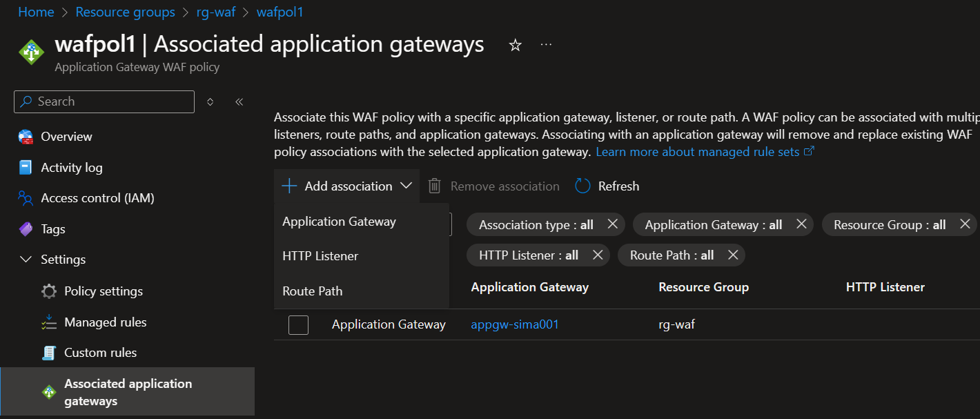Go to Managed rules
980x419 pixels.
click(106, 322)
